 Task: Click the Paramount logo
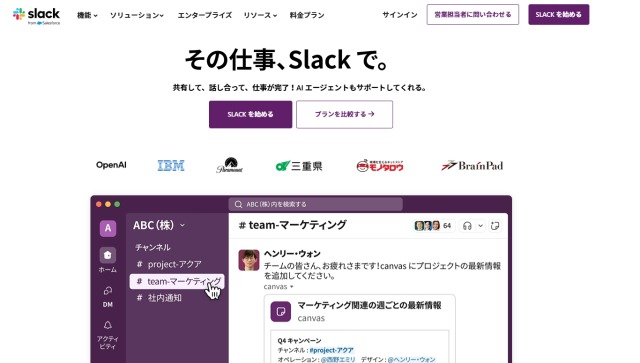pos(229,165)
